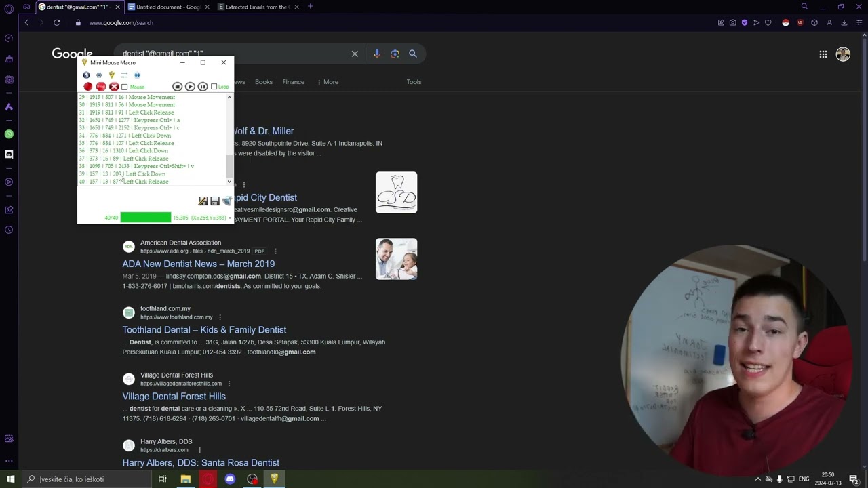Open options for the ADA search result
Screen dimensions: 868x488
click(275, 251)
